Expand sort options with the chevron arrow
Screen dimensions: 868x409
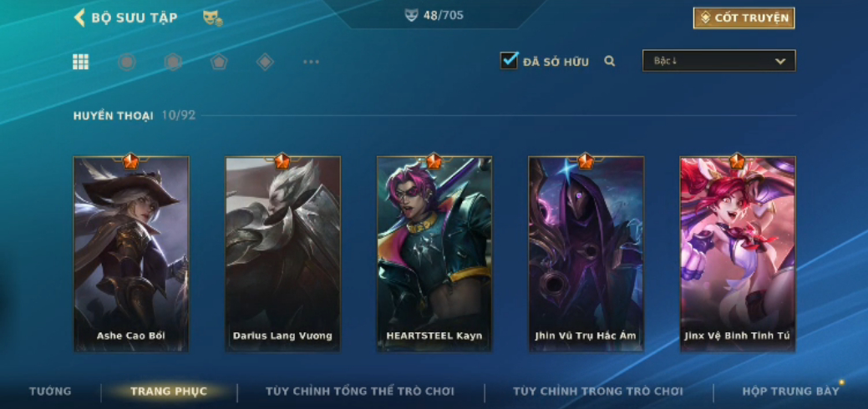click(x=780, y=61)
